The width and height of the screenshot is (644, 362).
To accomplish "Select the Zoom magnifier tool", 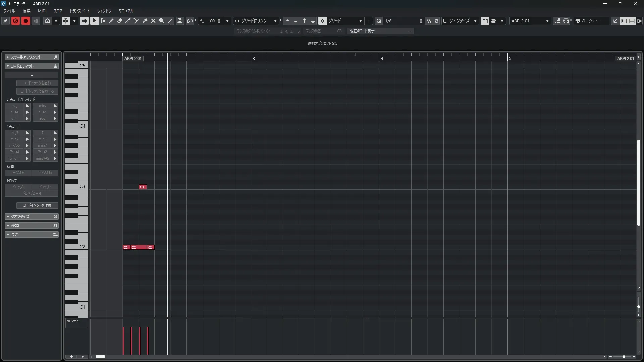I will pos(162,21).
